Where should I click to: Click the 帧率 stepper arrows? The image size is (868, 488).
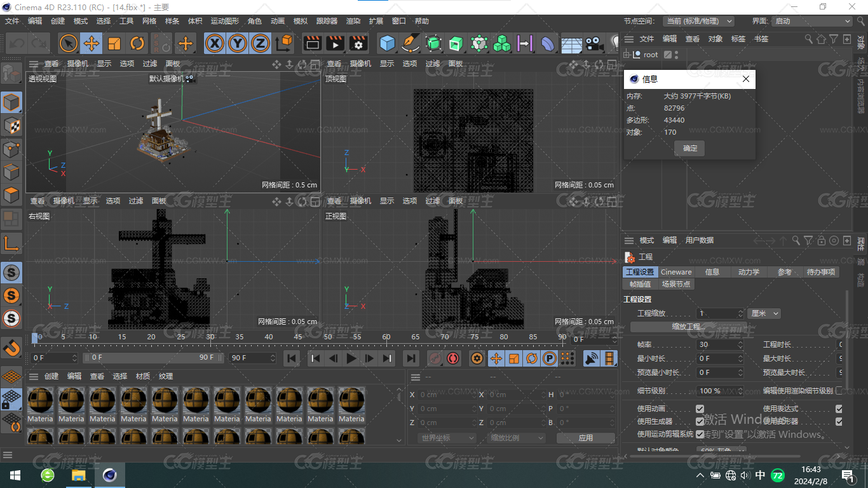[740, 344]
